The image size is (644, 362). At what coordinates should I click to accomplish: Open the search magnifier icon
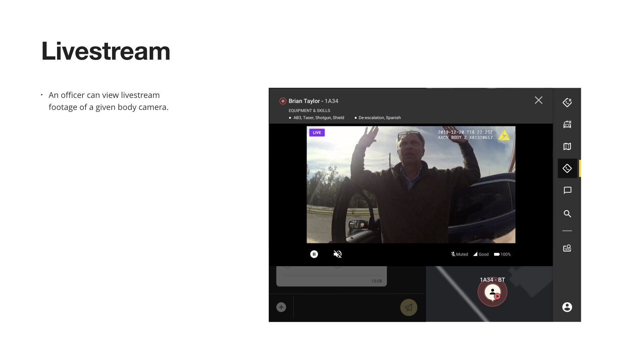[x=567, y=214]
